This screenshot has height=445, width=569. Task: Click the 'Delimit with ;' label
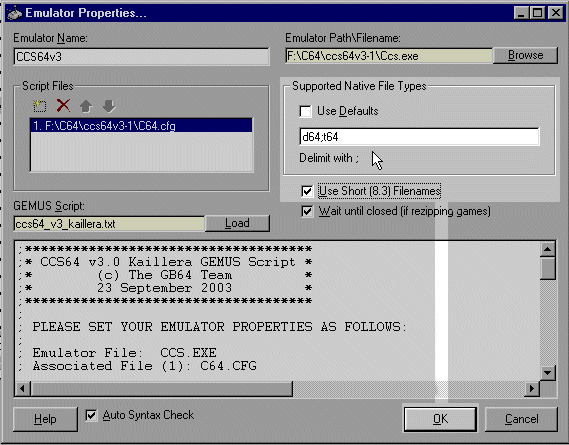coord(329,158)
